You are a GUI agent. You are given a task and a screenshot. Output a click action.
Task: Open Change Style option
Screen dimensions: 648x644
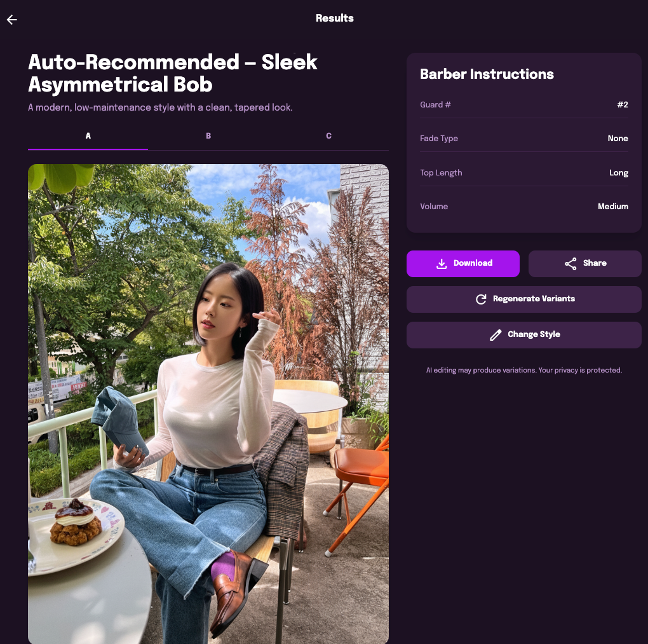point(524,334)
